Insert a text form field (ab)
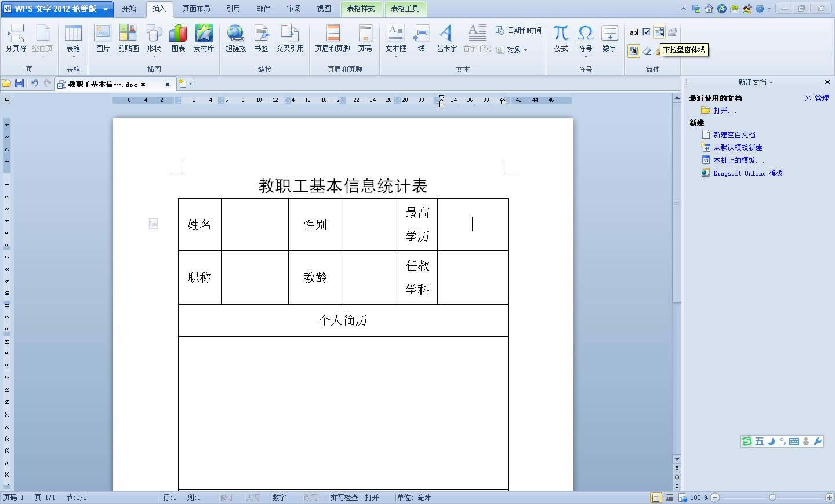The image size is (835, 504). click(x=634, y=32)
